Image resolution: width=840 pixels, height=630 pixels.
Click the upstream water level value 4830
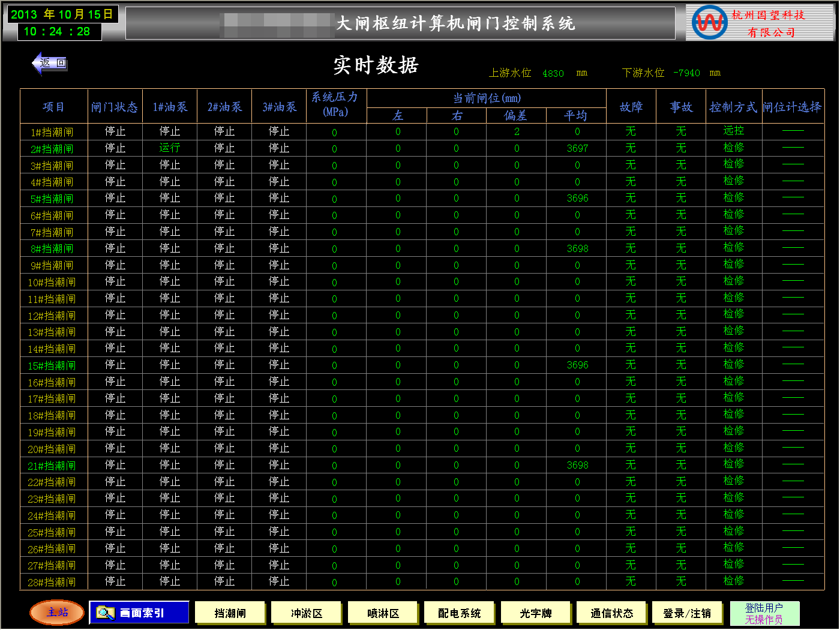click(553, 73)
